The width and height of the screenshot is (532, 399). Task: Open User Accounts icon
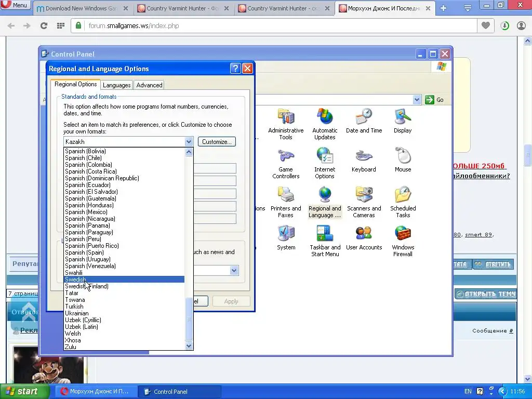(364, 238)
